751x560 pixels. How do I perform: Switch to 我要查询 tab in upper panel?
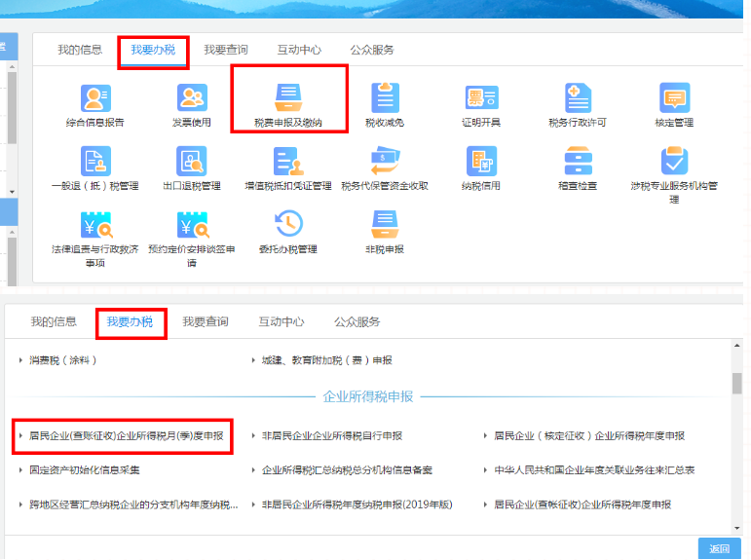click(226, 50)
